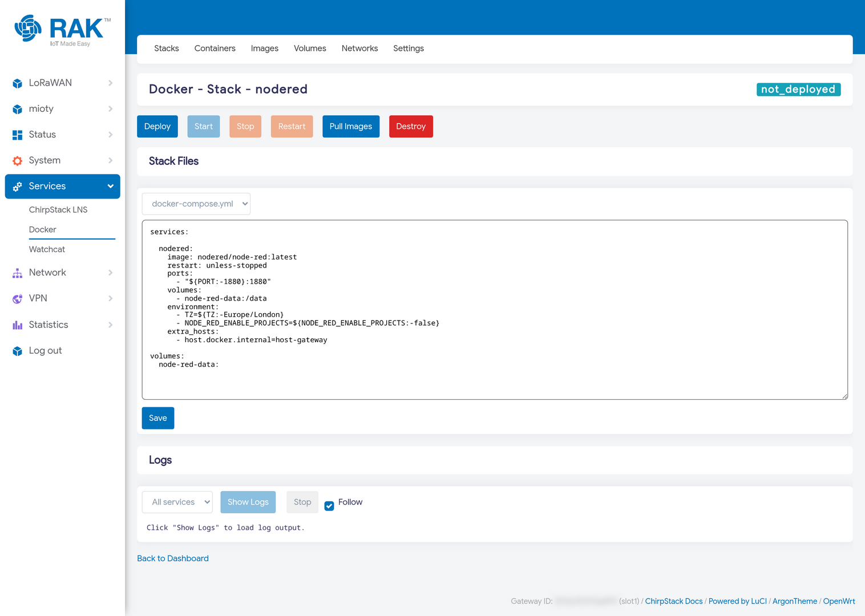Switch to the Containers tab
Image resolution: width=865 pixels, height=616 pixels.
(215, 48)
